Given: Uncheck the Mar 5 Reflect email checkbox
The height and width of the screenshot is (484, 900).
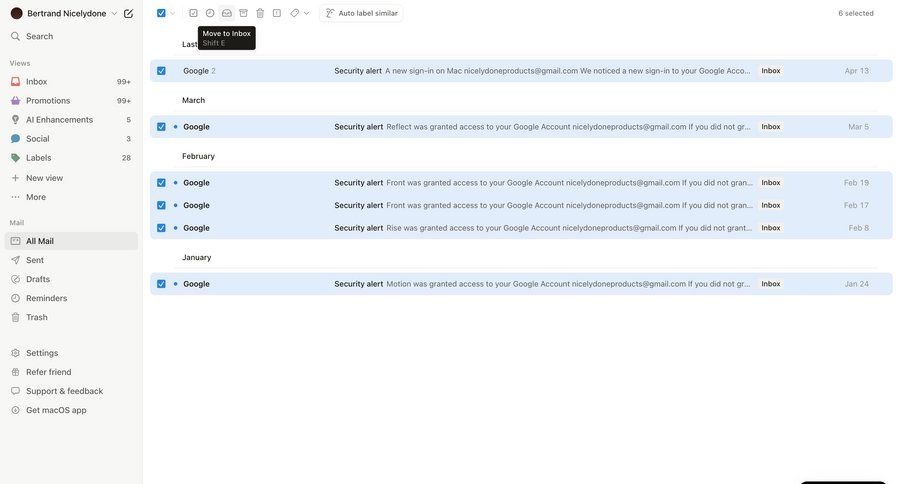Looking at the screenshot, I should click(x=161, y=127).
